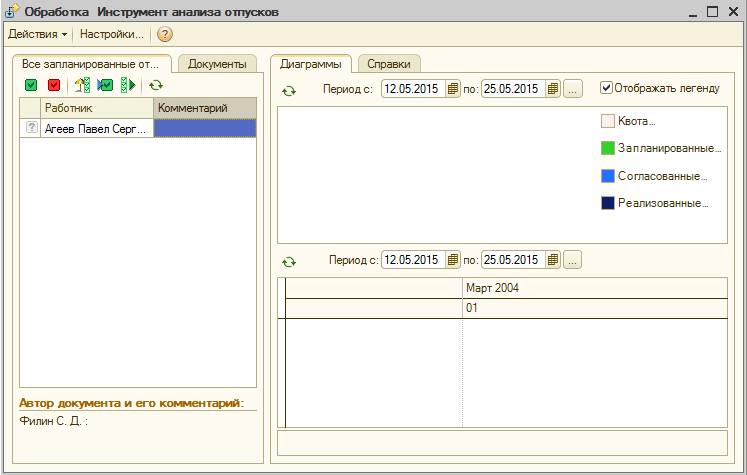Screen dimensions: 747x475
Task: Switch to the 'Документы' tab
Action: tap(217, 64)
